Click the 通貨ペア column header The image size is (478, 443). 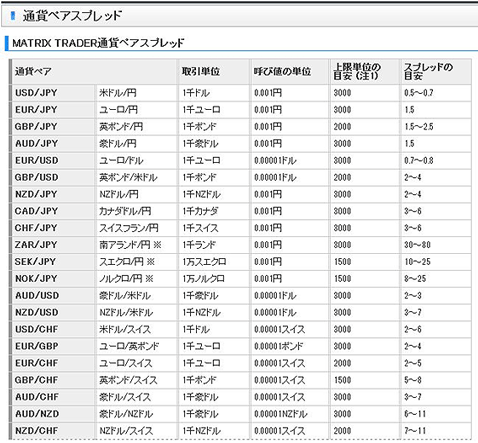coord(94,72)
